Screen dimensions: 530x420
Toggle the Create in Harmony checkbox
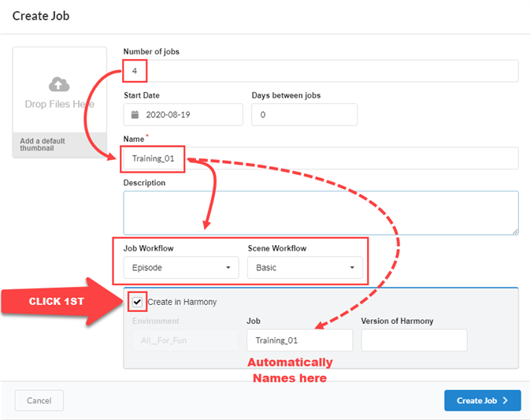[138, 302]
